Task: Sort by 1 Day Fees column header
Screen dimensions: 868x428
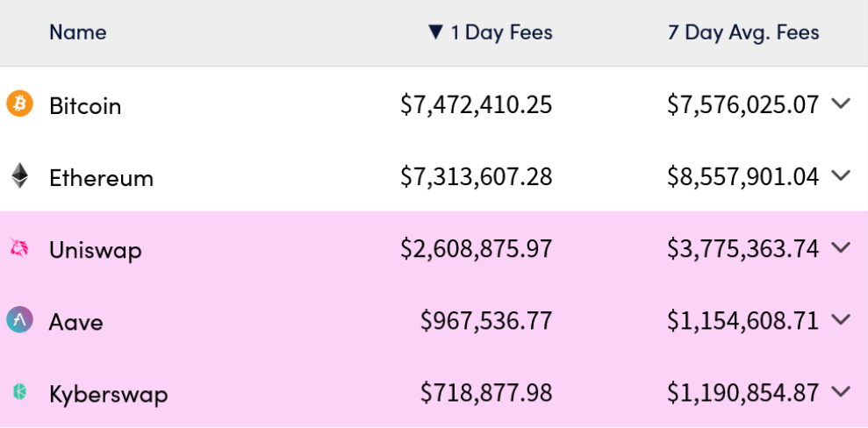Action: [501, 32]
